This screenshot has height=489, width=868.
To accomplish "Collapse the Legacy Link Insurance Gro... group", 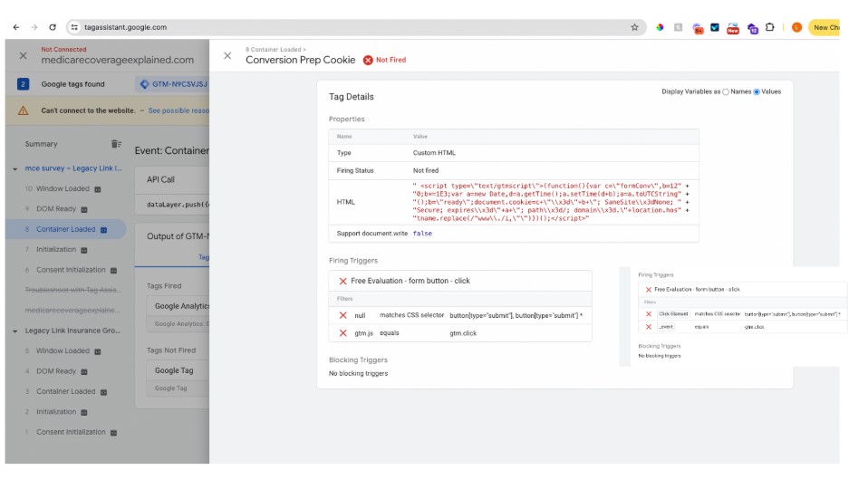I will pyautogui.click(x=14, y=331).
